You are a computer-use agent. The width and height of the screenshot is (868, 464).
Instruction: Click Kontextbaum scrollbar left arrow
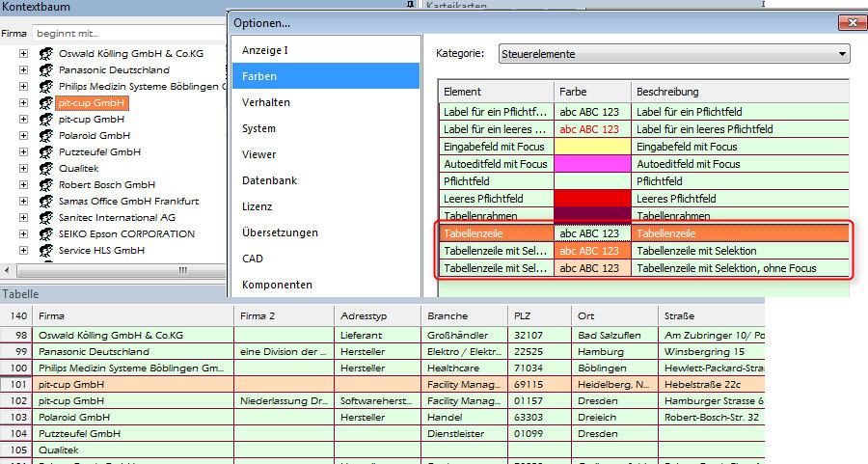[x=7, y=271]
